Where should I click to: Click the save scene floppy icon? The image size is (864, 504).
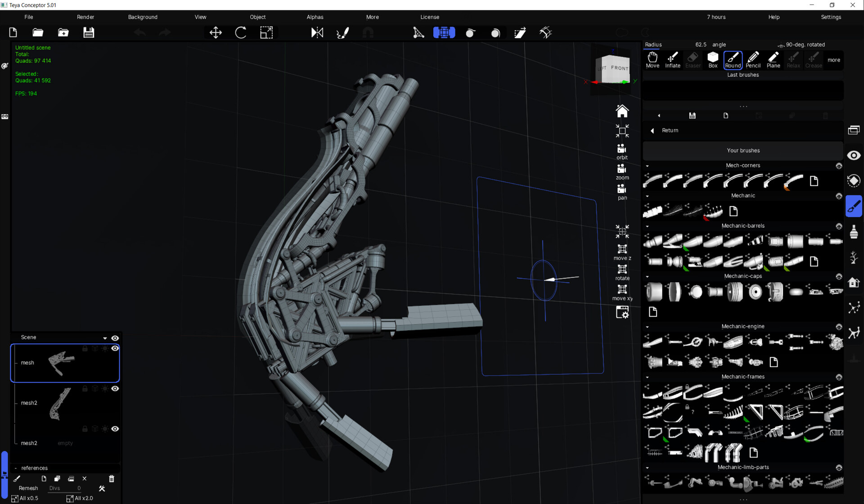point(89,32)
